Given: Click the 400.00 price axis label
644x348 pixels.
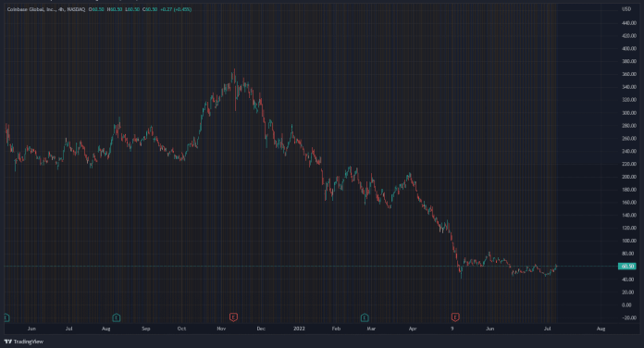Looking at the screenshot, I should pos(629,48).
